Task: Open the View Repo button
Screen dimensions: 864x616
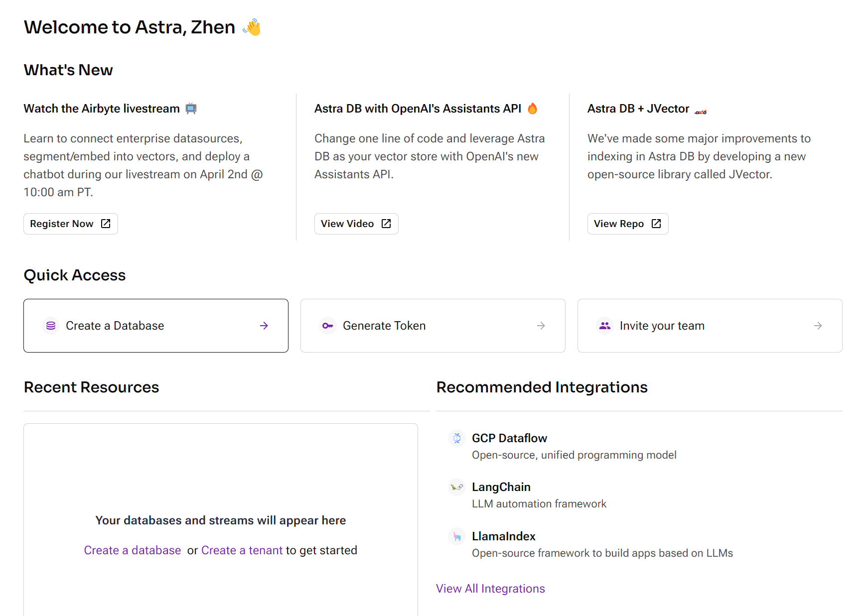Action: click(x=627, y=224)
